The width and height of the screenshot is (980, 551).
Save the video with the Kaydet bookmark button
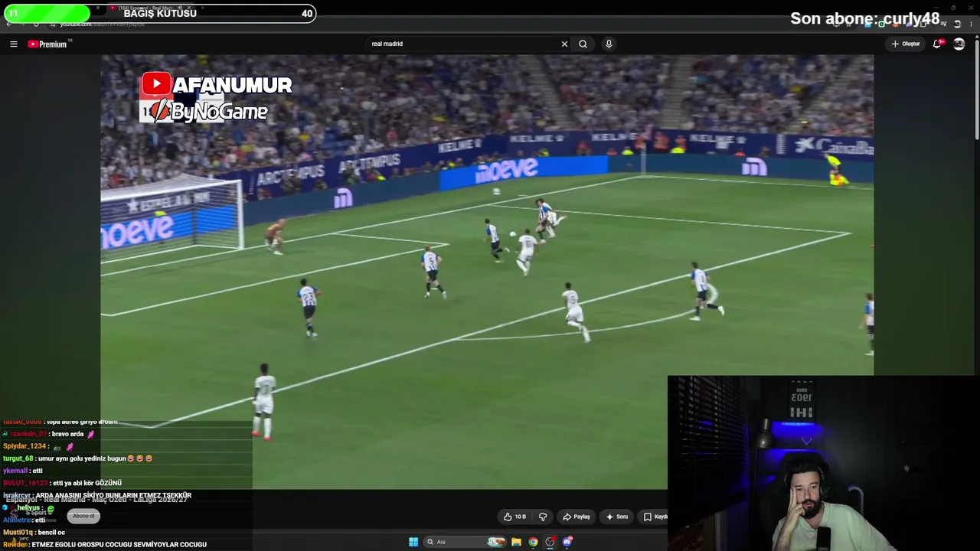click(655, 517)
